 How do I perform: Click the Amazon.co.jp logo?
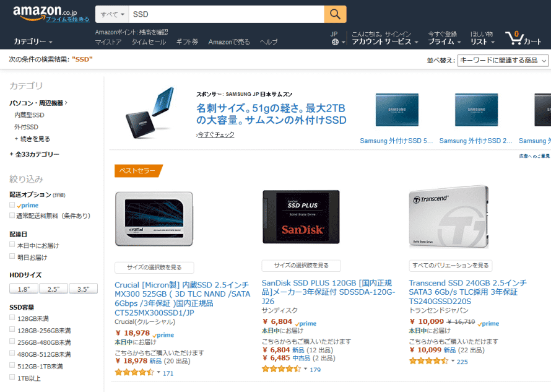[x=45, y=12]
